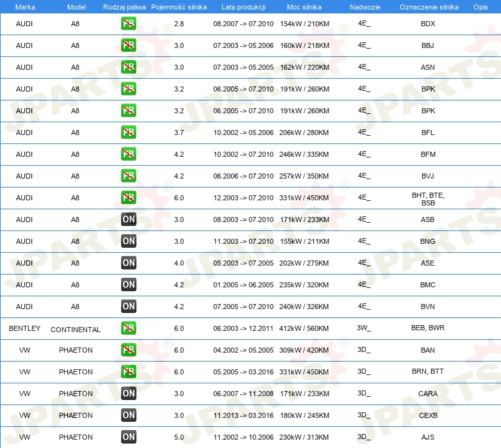Click power value 154kW / 210KM

[304, 24]
